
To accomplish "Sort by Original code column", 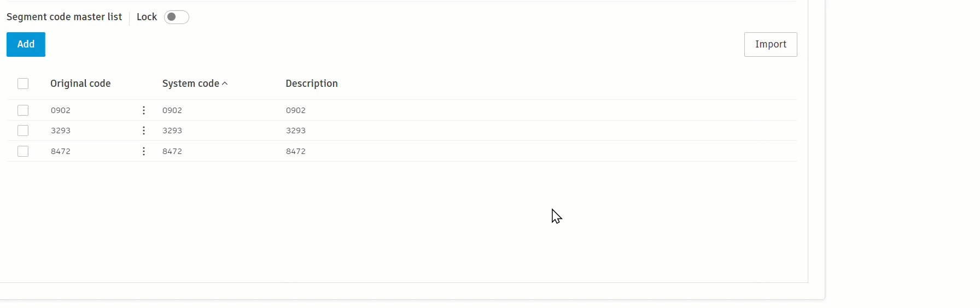I will (80, 84).
